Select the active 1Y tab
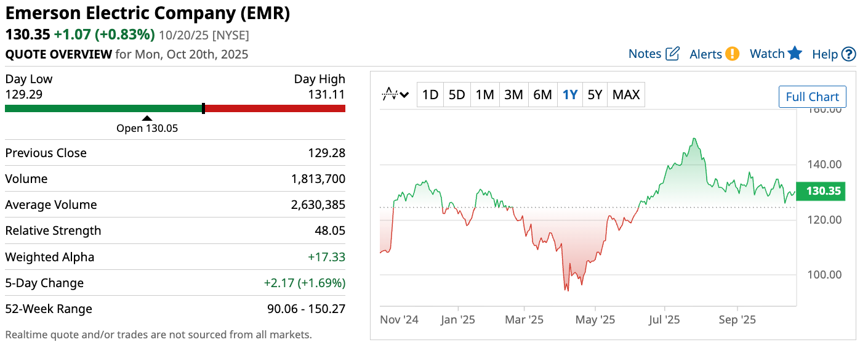The height and width of the screenshot is (350, 868). point(570,95)
